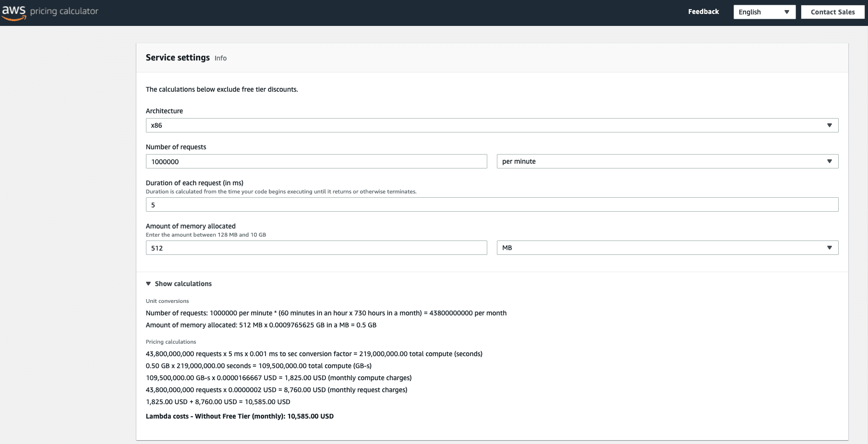Screen dimensions: 868x444
Task: Open the Architecture x86 dropdown
Action: [492, 125]
